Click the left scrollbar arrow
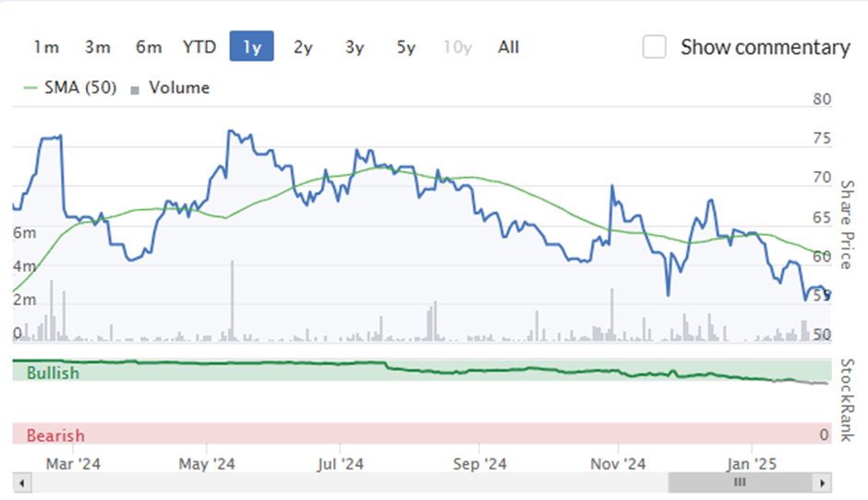This screenshot has height=500, width=868. [21, 482]
